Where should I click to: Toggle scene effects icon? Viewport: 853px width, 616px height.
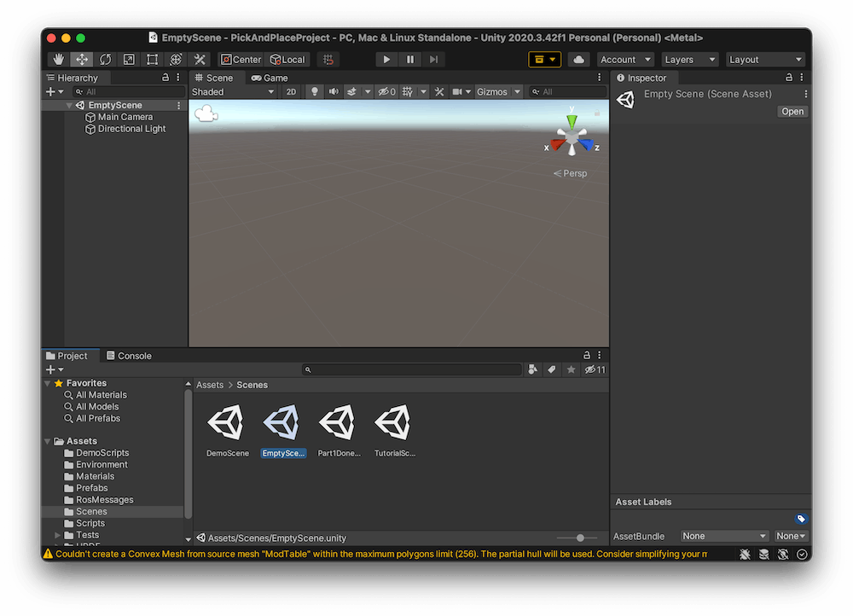[x=352, y=92]
